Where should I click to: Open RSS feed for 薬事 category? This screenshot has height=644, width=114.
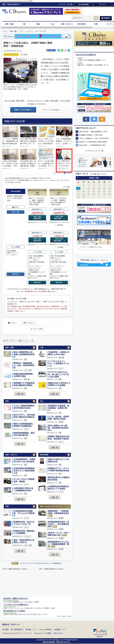pos(34,401)
